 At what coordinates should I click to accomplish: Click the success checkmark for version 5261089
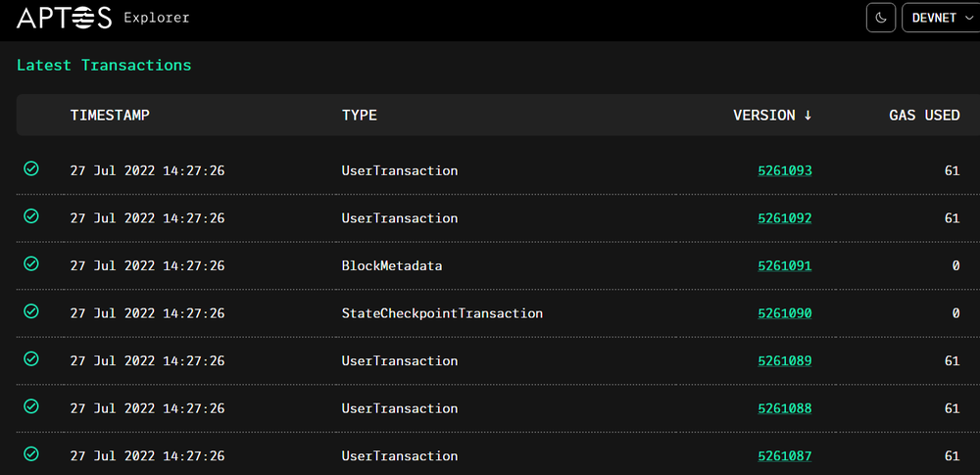click(x=31, y=359)
